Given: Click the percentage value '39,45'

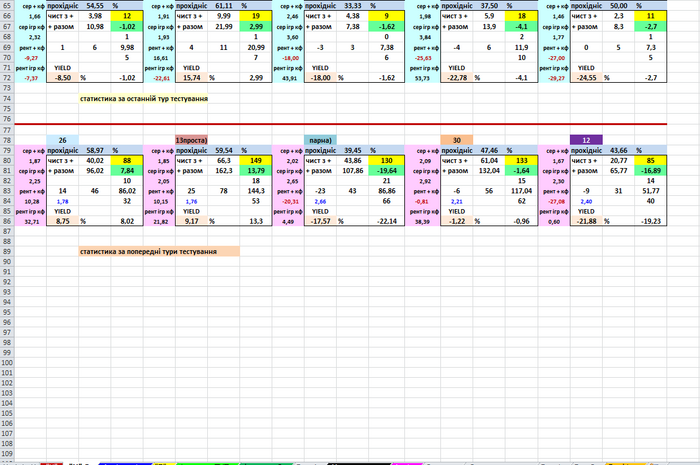Looking at the screenshot, I should pyautogui.click(x=353, y=150).
